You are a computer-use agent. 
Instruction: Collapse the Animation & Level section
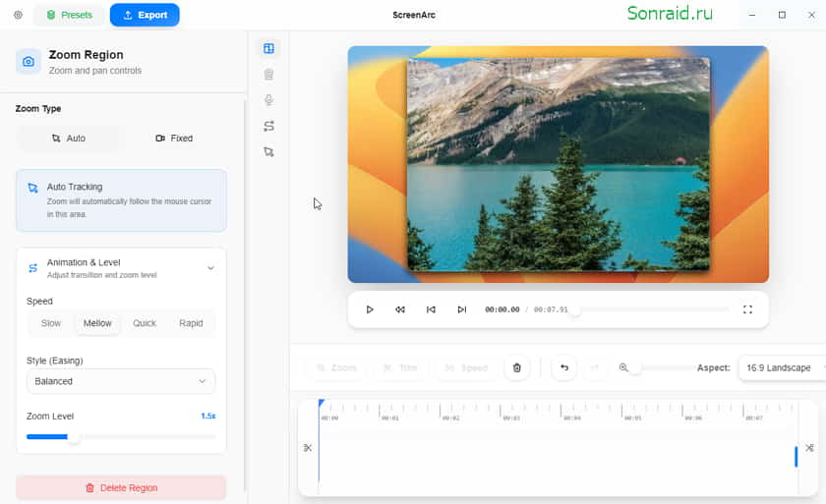pyautogui.click(x=210, y=268)
